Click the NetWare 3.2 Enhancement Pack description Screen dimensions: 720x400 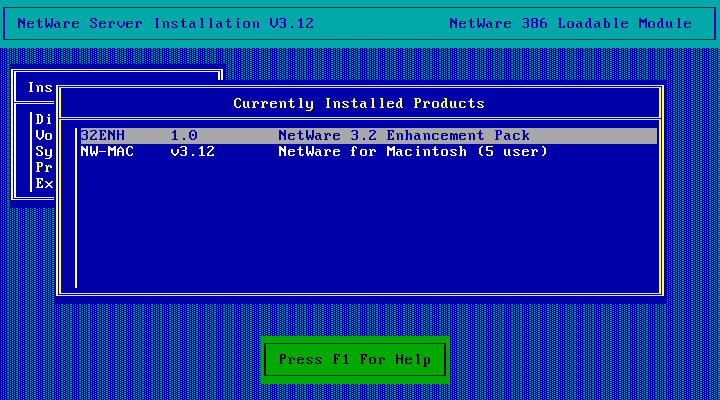[404, 135]
